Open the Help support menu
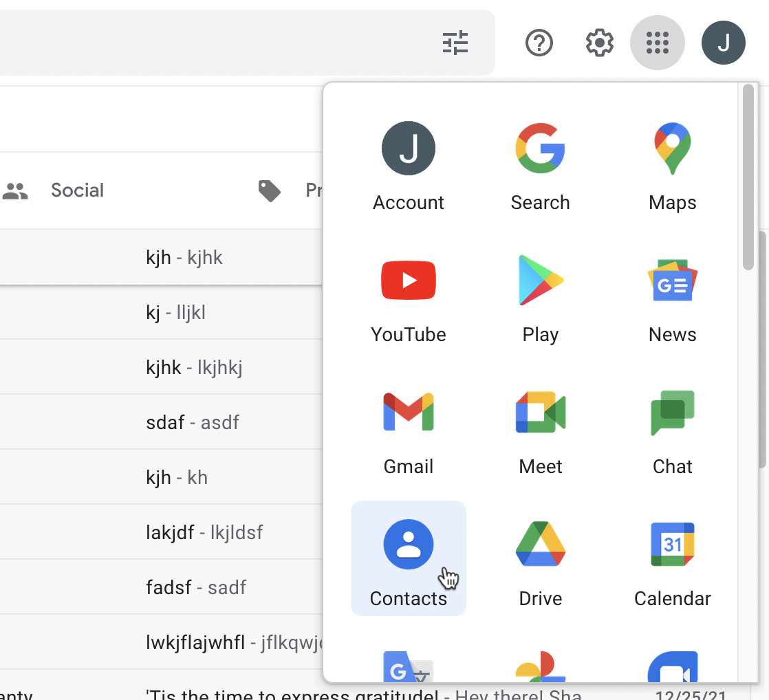 point(539,43)
